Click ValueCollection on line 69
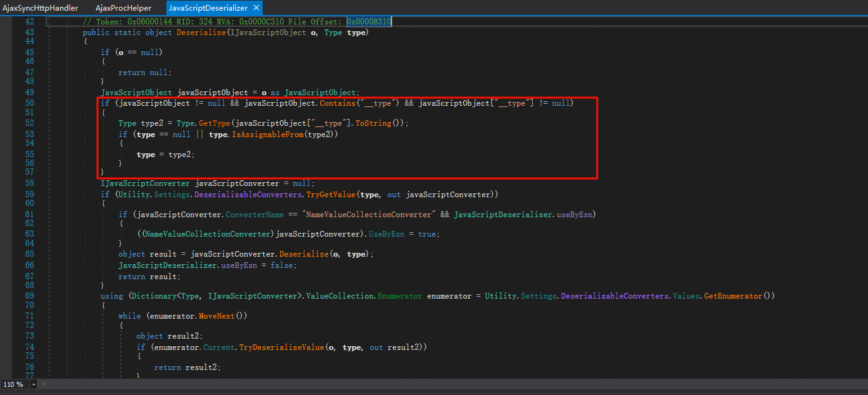Image resolution: width=868 pixels, height=395 pixels. 340,295
